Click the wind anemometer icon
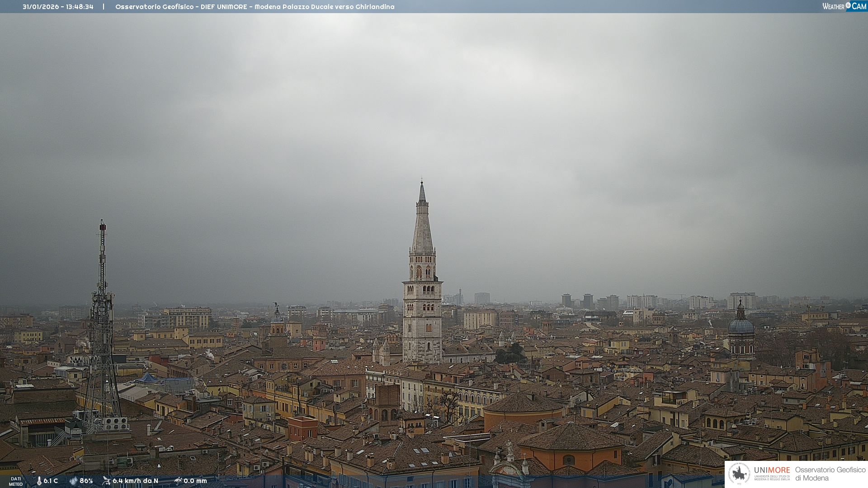Viewport: 868px width, 488px height. pyautogui.click(x=106, y=481)
